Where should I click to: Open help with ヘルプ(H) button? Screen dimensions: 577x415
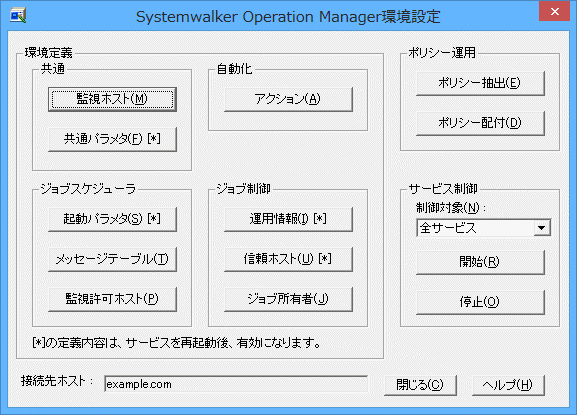(508, 385)
